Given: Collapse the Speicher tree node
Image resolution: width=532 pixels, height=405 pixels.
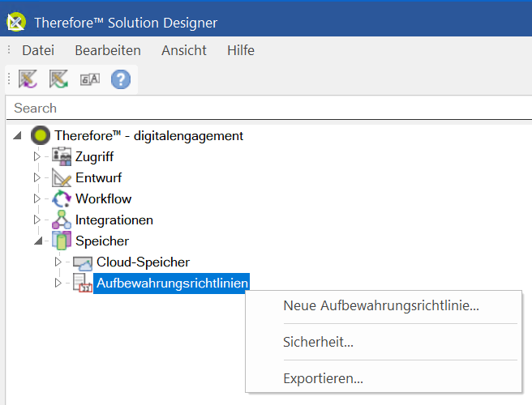Looking at the screenshot, I should [36, 241].
